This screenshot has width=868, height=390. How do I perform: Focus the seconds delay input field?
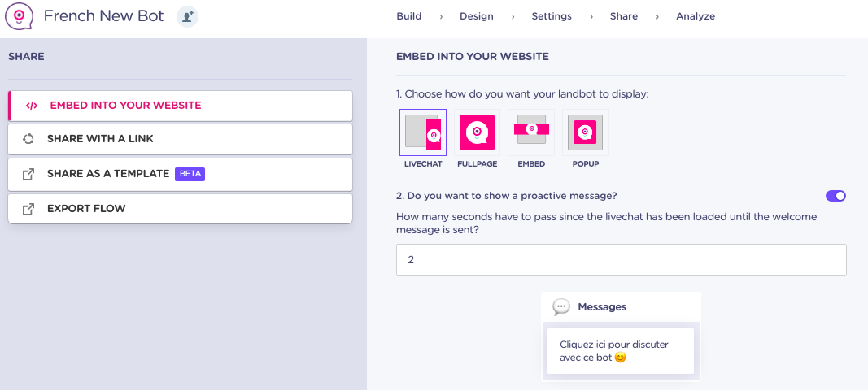point(622,260)
